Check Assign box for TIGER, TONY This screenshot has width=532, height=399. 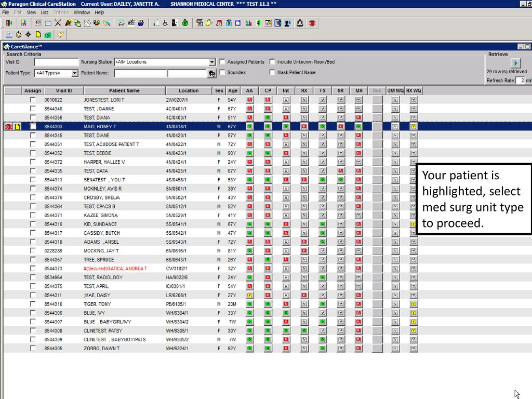pyautogui.click(x=33, y=304)
